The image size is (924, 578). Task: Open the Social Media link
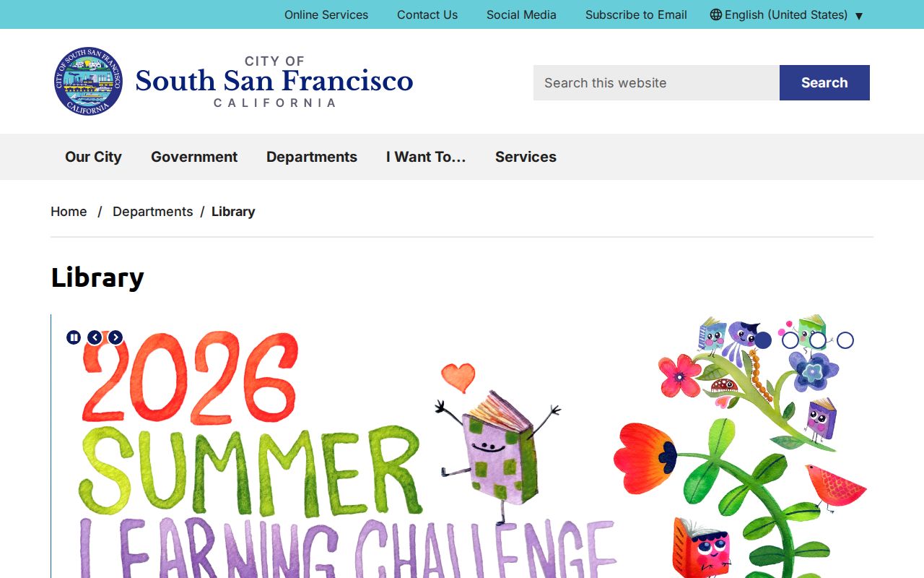click(x=521, y=14)
